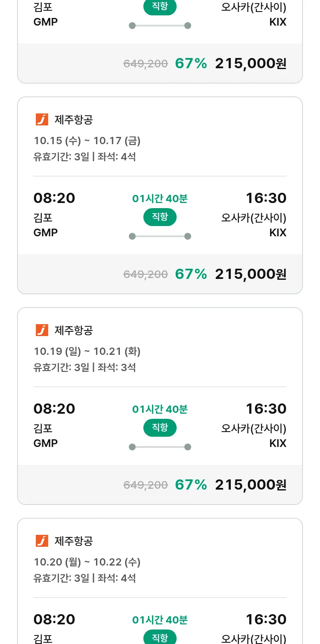Viewport: 320px width, 644px height.
Task: Click 오사카(간사이) destination on the 10.15 flight
Action: 253,218
